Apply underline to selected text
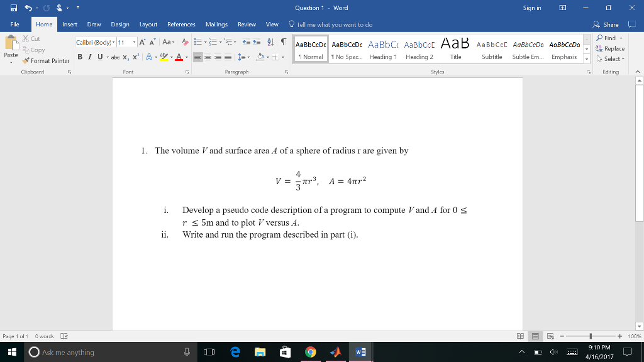Screen dimensions: 644x362 (99, 57)
